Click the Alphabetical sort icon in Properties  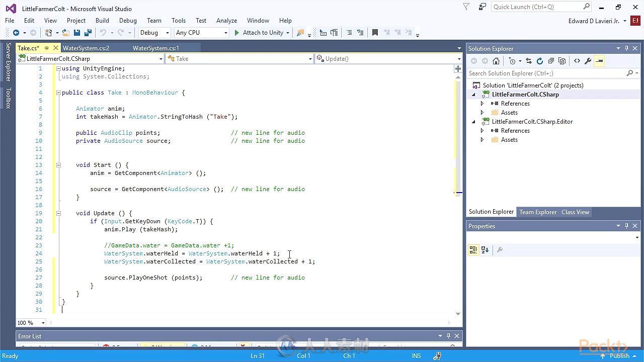(485, 249)
